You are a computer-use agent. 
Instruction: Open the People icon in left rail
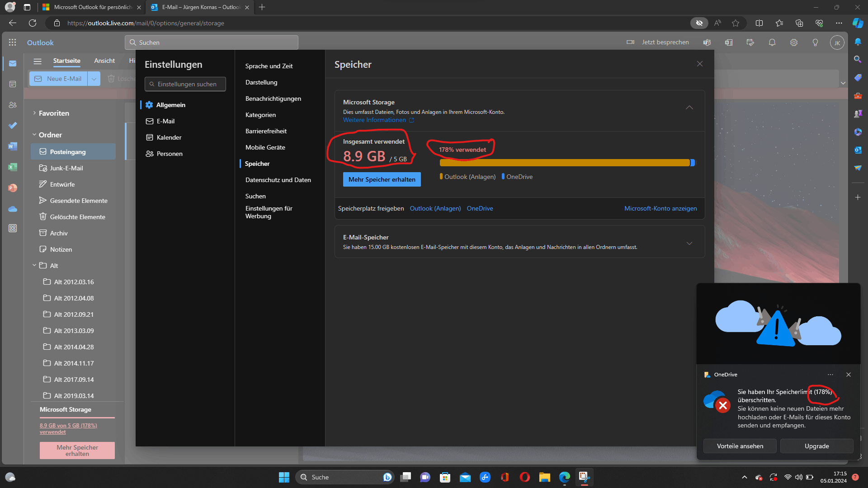click(x=13, y=105)
